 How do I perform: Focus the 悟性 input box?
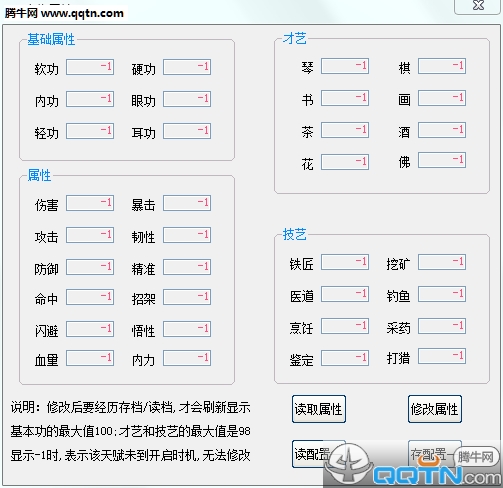click(187, 329)
